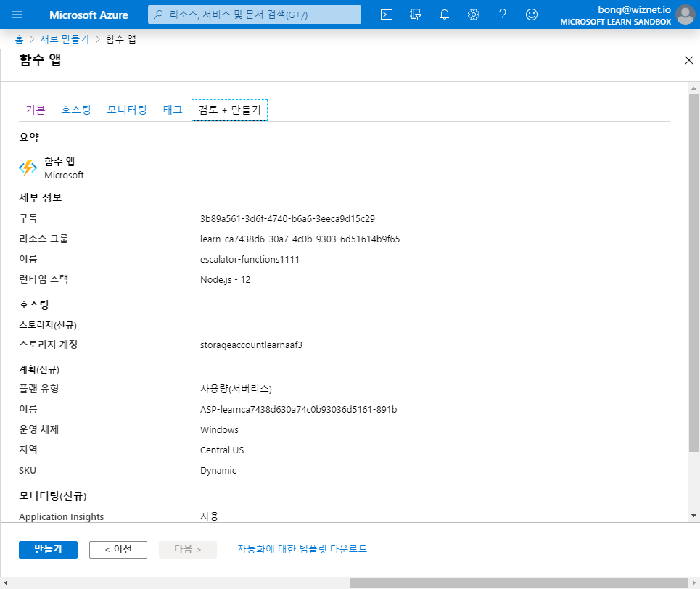Show the notifications bell panel
This screenshot has width=700, height=589.
[x=445, y=15]
